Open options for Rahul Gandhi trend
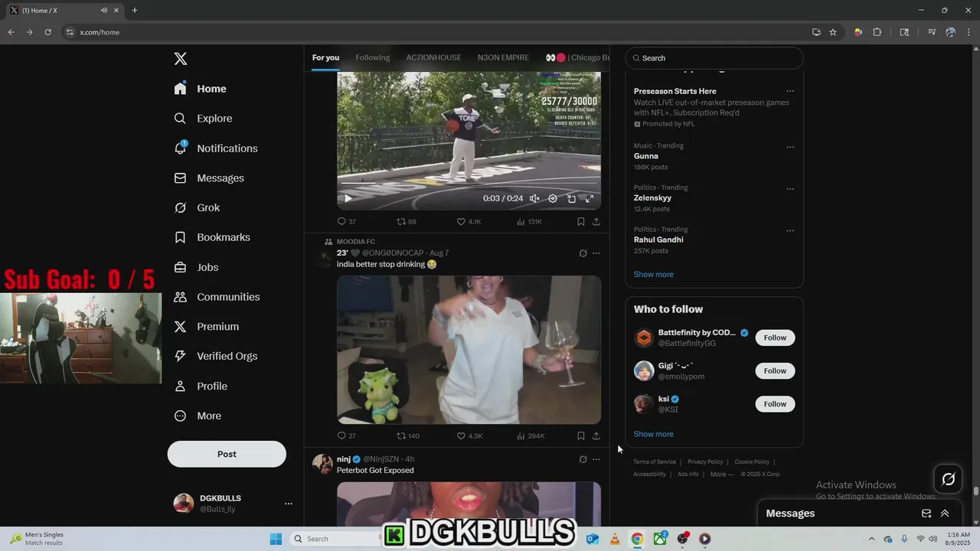Screen dimensions: 980x551 tap(790, 230)
